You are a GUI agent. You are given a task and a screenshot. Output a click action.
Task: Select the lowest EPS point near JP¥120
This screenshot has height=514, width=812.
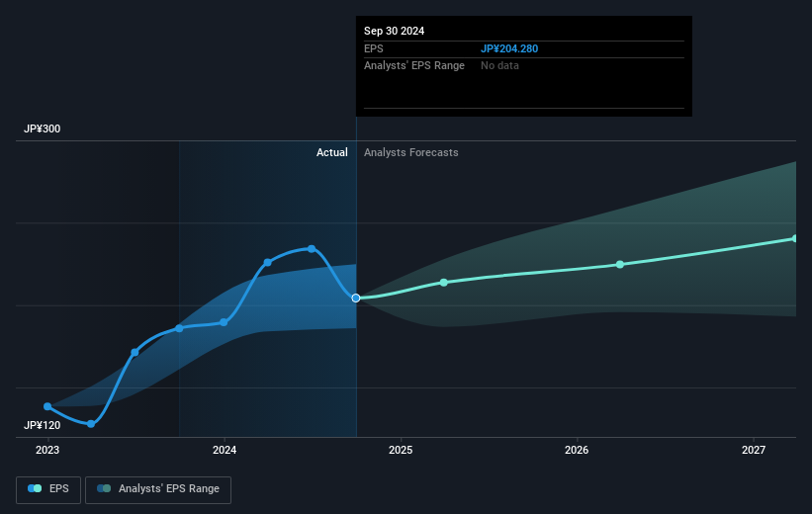coord(91,424)
